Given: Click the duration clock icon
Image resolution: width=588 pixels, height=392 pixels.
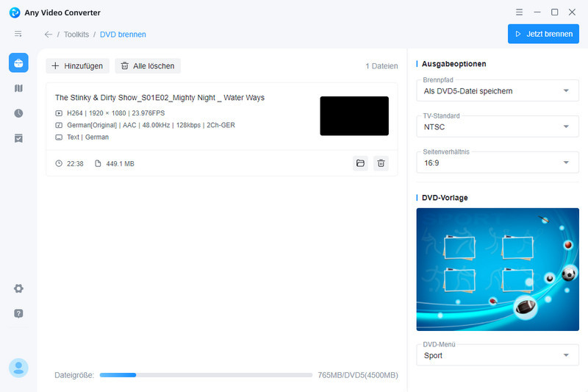Looking at the screenshot, I should pyautogui.click(x=59, y=163).
